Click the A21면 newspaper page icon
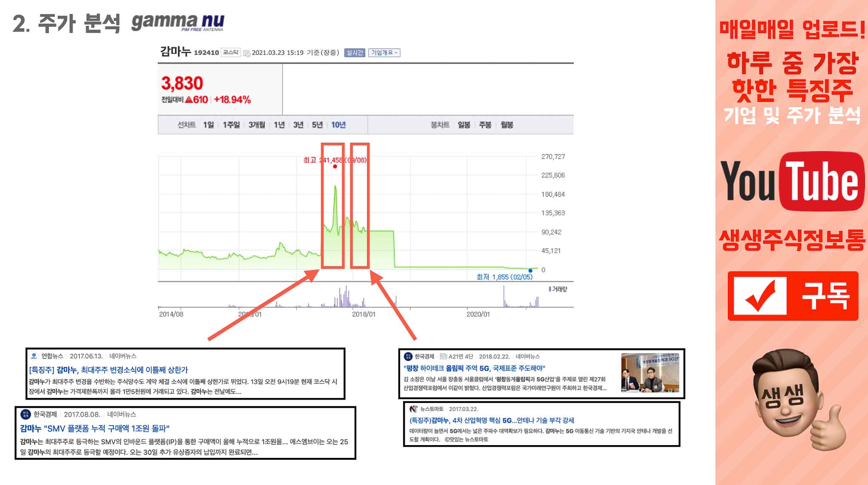Viewport: 868px width, 485px height. [443, 356]
